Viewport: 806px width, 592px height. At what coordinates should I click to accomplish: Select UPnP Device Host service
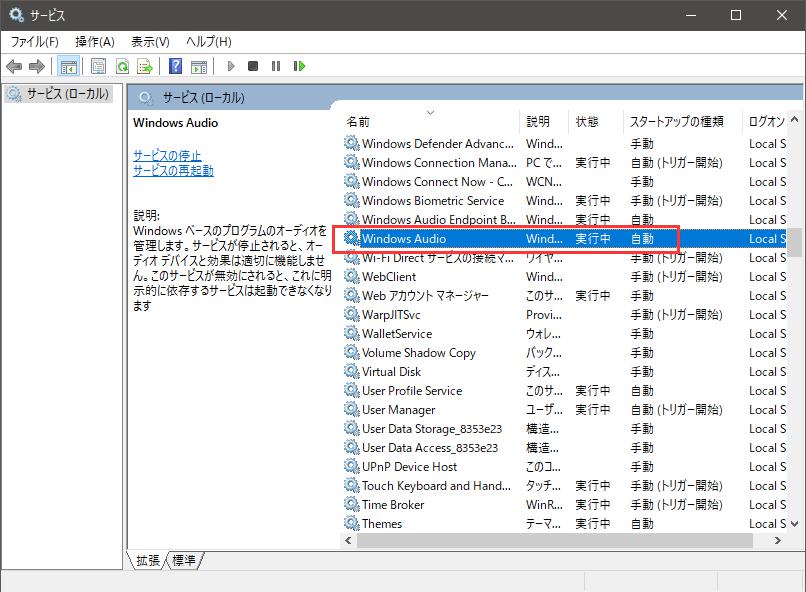pos(565,467)
